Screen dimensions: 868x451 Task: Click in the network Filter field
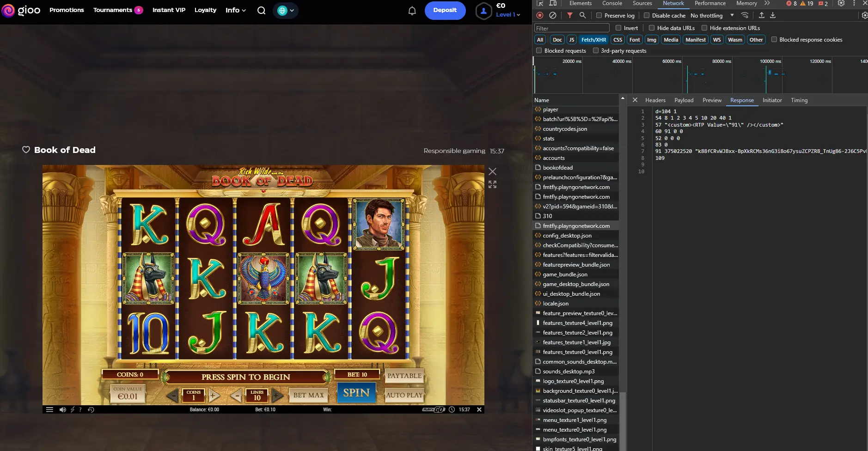572,28
